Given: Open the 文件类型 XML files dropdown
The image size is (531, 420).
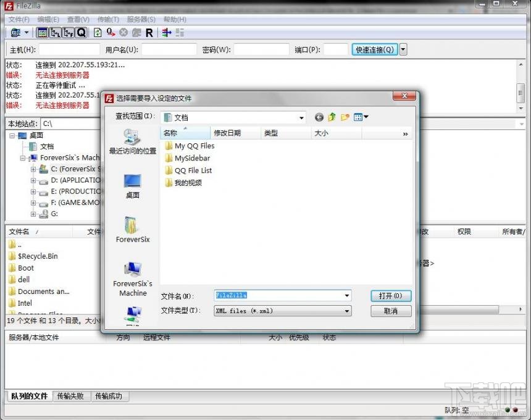Looking at the screenshot, I should point(283,311).
